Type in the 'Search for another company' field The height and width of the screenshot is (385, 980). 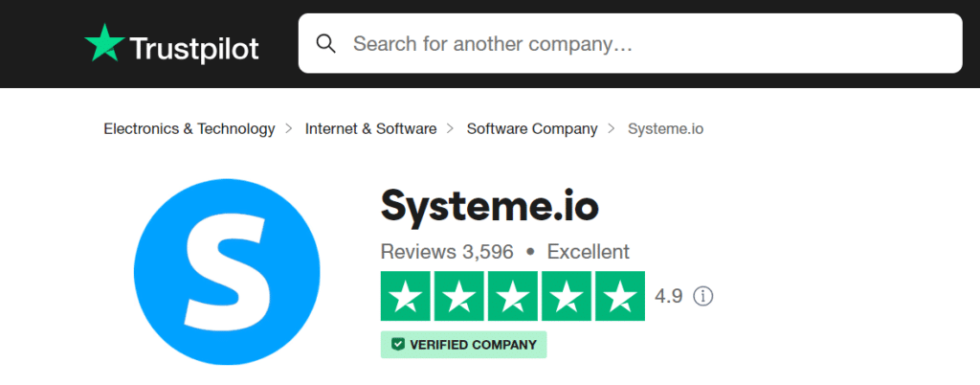[641, 44]
